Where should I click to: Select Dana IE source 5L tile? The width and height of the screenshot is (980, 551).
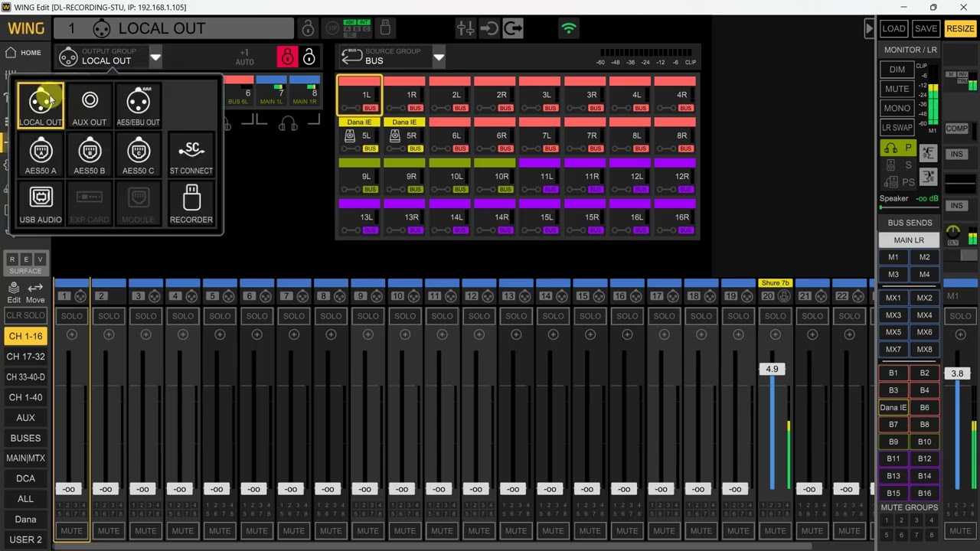pyautogui.click(x=359, y=136)
